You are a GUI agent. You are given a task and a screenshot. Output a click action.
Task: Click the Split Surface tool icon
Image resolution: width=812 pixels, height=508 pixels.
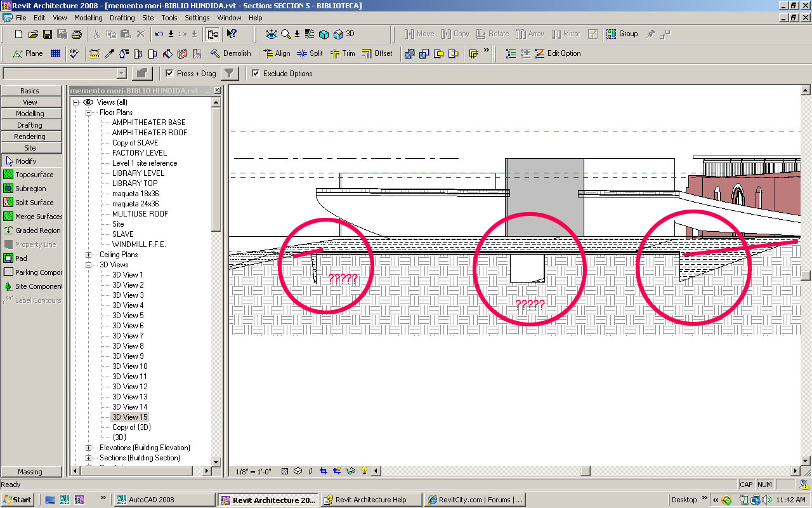pyautogui.click(x=8, y=203)
